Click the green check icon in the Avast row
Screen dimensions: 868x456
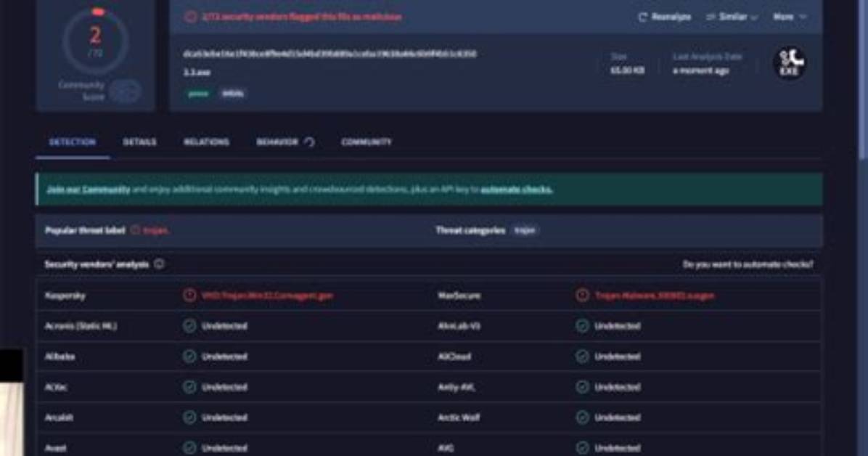point(190,448)
